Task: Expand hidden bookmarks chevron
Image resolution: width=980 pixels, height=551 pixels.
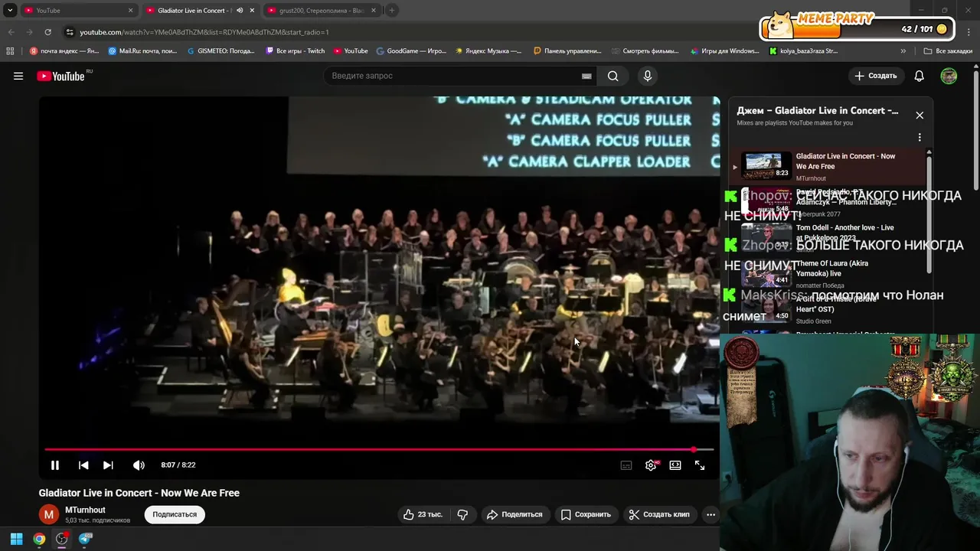Action: point(903,51)
